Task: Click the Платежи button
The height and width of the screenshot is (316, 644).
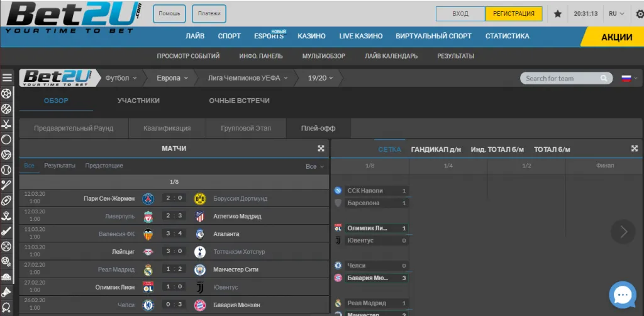Action: pyautogui.click(x=209, y=14)
